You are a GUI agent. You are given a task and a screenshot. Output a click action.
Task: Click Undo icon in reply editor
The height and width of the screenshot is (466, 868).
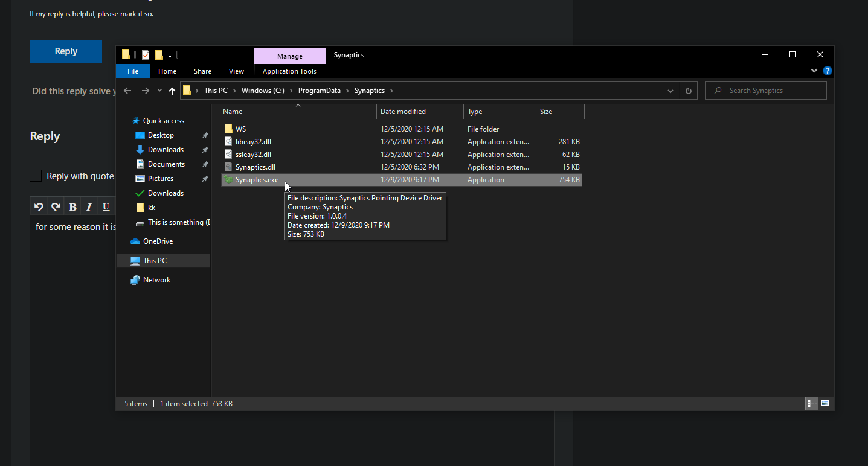(x=39, y=207)
